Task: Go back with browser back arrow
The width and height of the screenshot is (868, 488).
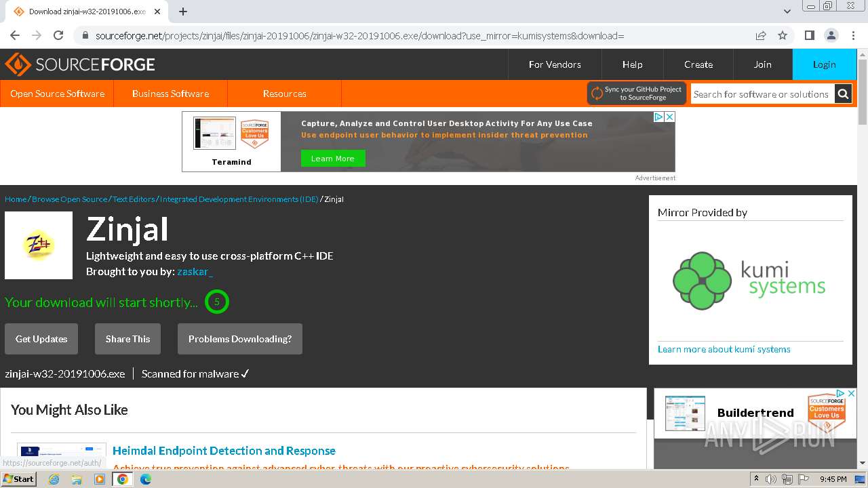Action: coord(15,35)
